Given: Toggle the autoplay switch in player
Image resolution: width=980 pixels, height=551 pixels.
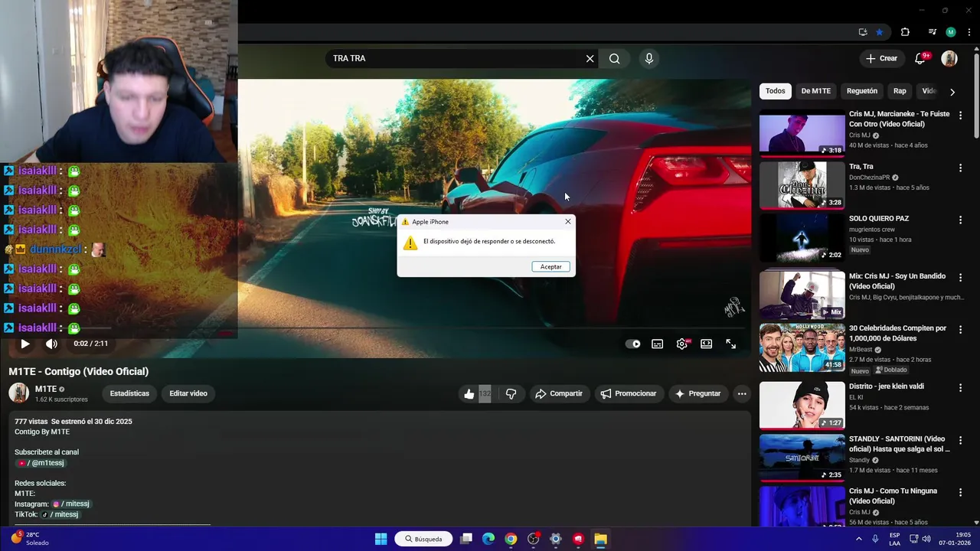Looking at the screenshot, I should click(633, 344).
